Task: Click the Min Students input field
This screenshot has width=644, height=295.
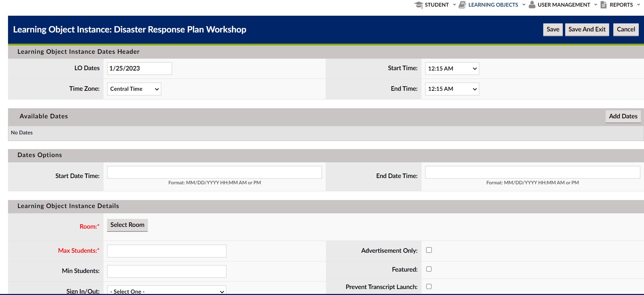Action: click(x=167, y=271)
